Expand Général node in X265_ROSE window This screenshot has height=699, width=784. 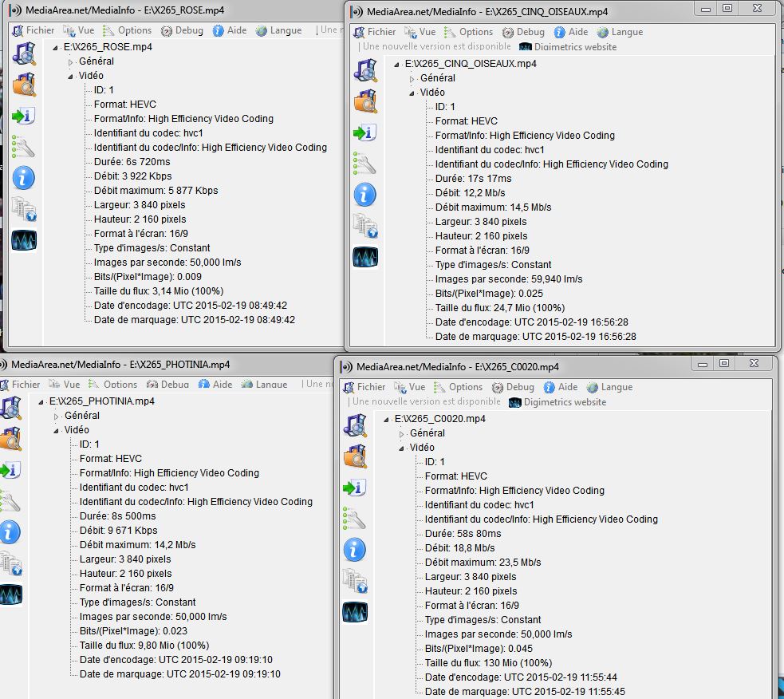(x=70, y=62)
